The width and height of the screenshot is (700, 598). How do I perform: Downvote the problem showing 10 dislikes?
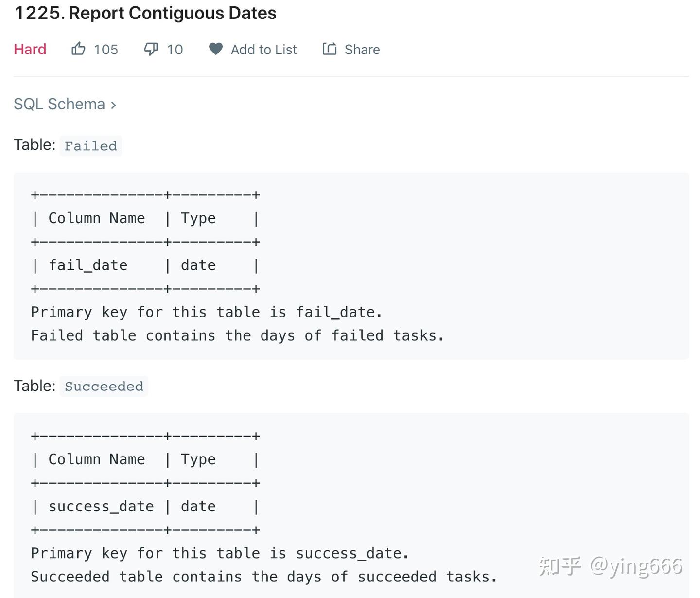tap(150, 49)
